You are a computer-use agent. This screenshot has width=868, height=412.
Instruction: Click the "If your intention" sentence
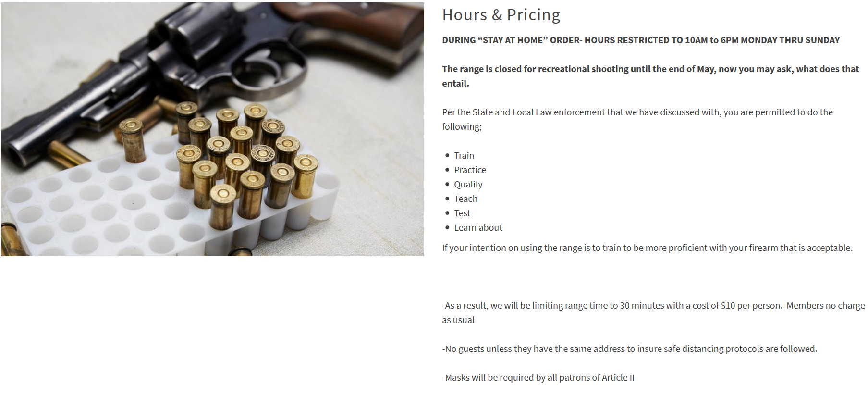pos(647,248)
